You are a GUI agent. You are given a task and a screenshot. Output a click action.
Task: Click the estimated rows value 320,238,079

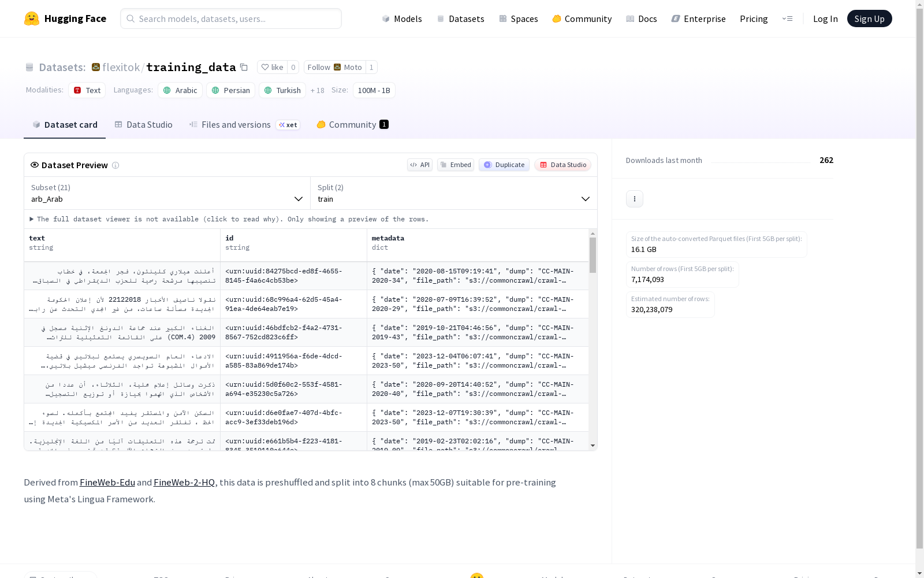pos(651,309)
